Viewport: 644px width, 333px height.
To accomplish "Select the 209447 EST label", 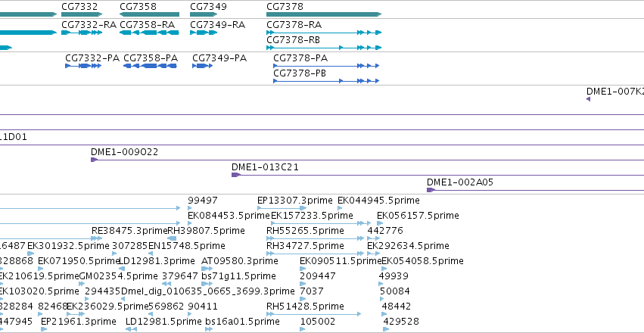I will click(x=318, y=276).
